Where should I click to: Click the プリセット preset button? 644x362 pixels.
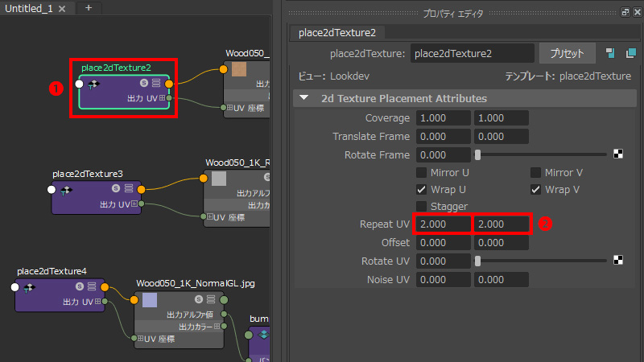point(567,53)
